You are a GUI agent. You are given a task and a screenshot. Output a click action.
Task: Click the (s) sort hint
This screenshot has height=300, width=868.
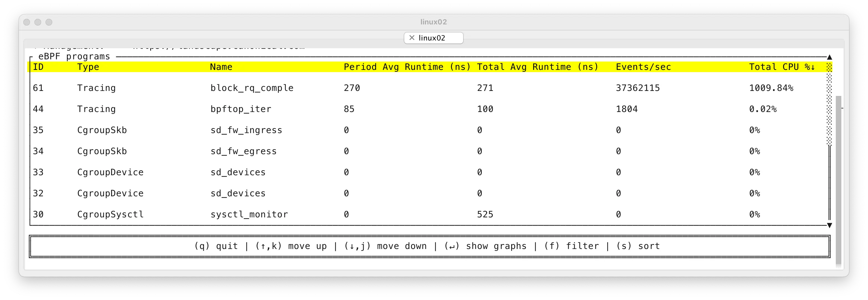coord(638,246)
